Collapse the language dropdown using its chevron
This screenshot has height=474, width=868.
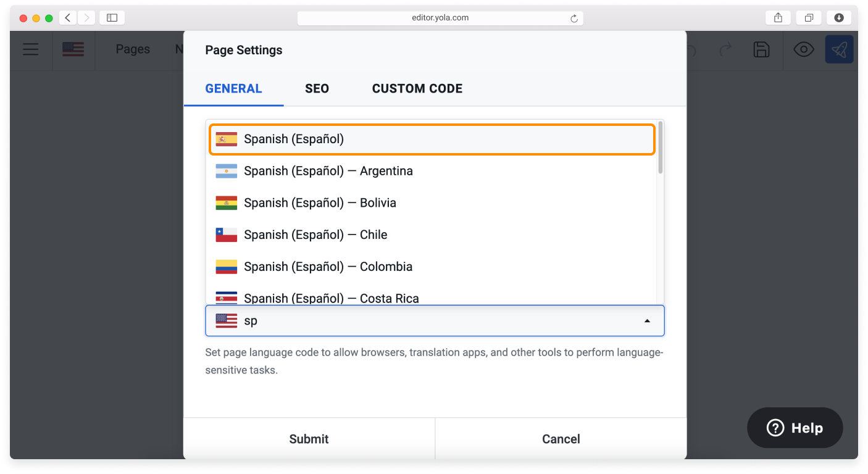647,320
